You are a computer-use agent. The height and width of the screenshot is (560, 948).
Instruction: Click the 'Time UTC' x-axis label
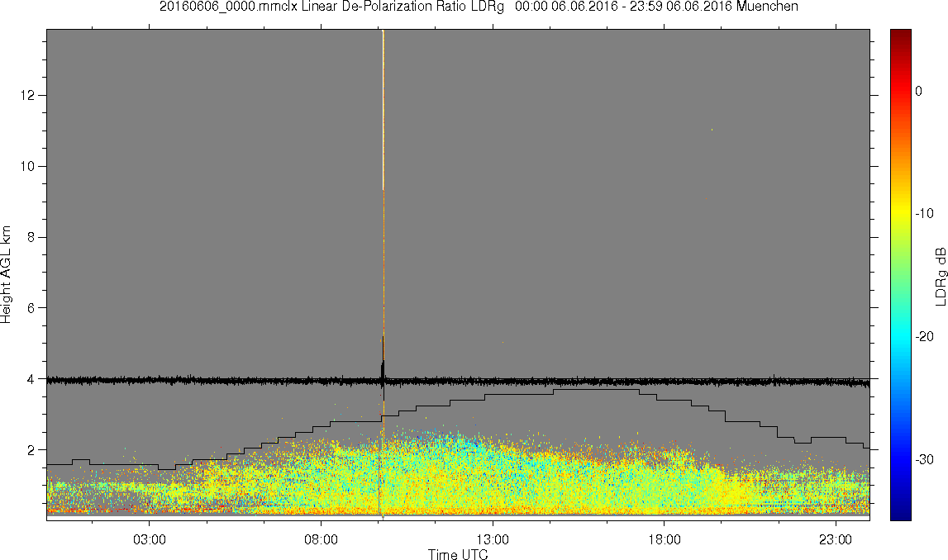coord(458,554)
